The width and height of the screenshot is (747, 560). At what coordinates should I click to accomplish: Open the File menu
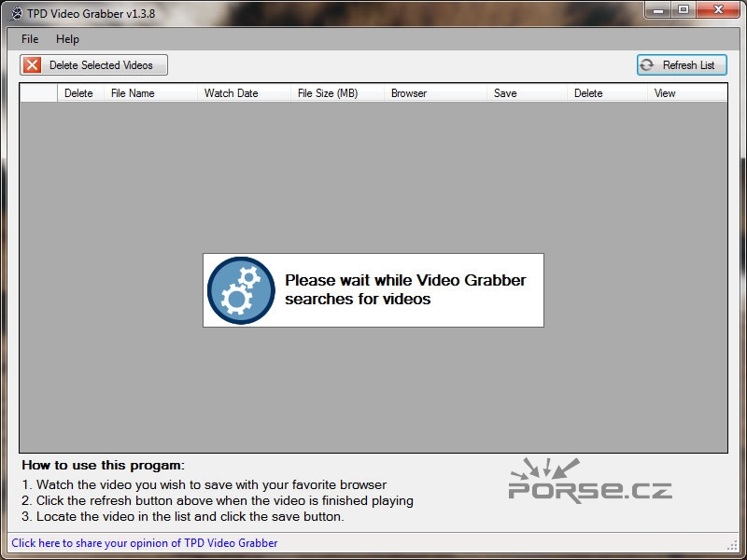pyautogui.click(x=30, y=39)
